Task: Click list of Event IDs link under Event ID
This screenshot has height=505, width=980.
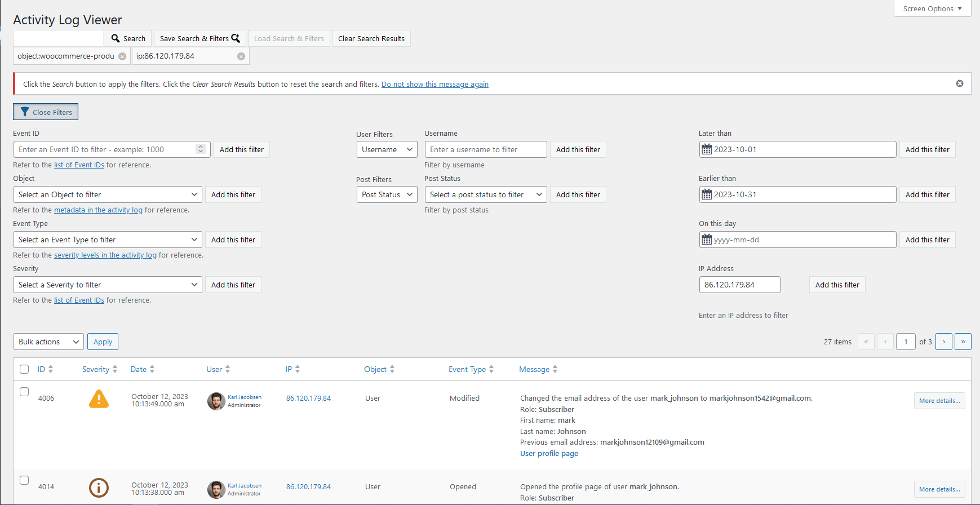Action: click(79, 165)
